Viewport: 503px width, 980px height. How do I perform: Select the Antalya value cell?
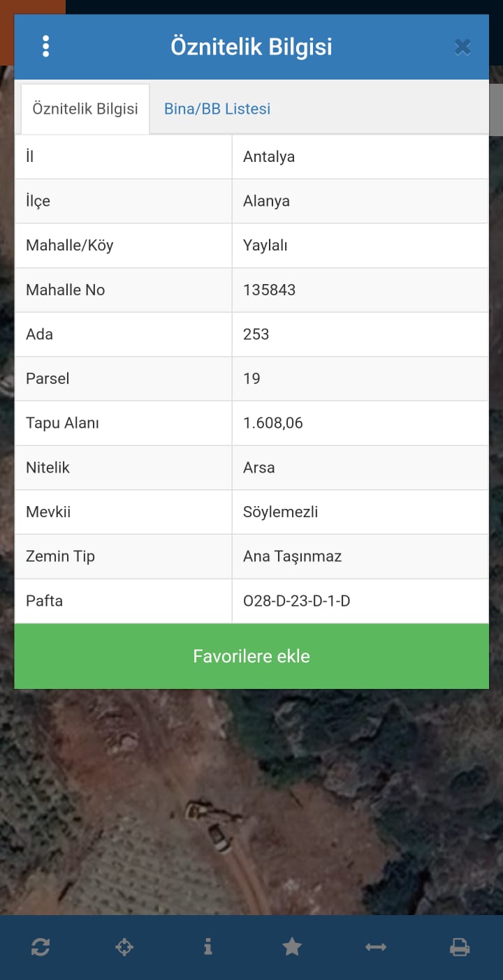point(360,156)
